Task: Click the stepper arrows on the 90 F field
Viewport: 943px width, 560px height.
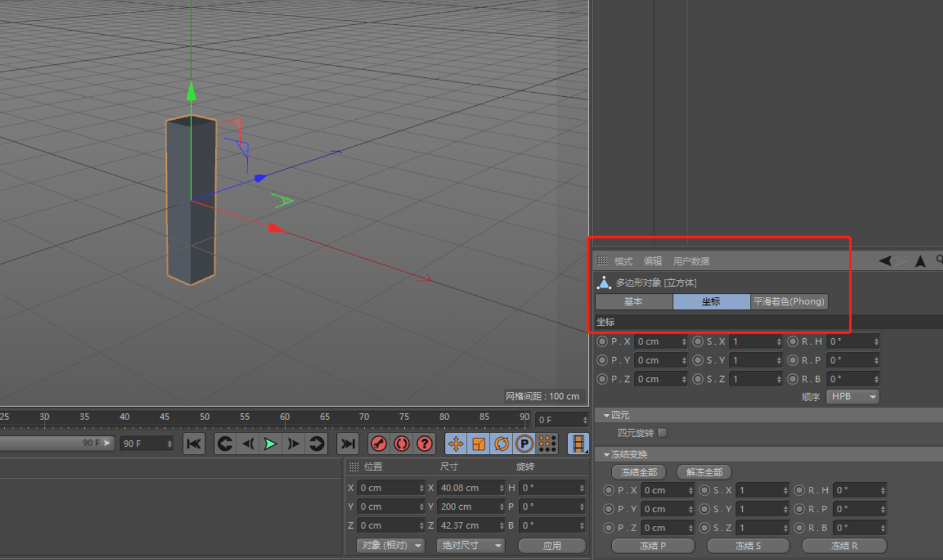Action: 169,444
